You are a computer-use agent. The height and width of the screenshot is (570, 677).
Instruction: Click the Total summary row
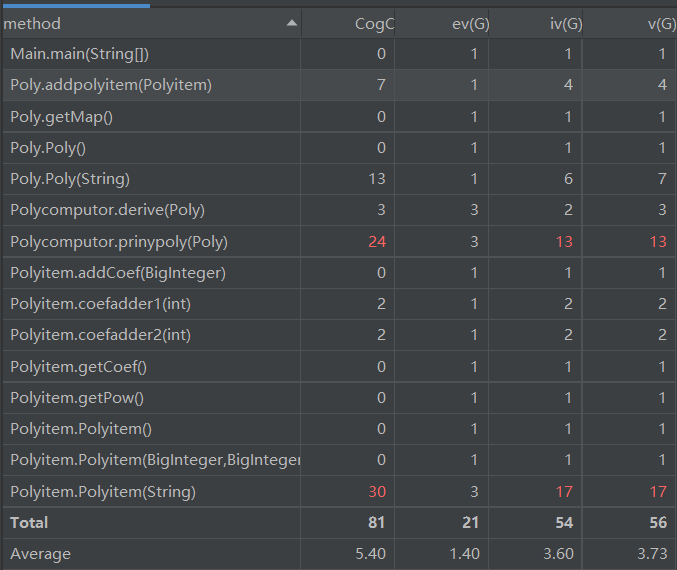tap(30, 522)
